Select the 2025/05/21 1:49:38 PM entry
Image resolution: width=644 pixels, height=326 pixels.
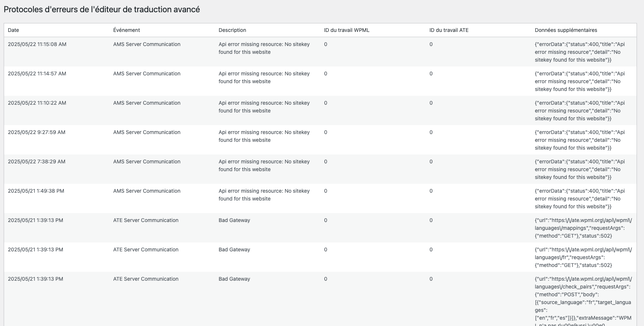pyautogui.click(x=320, y=199)
